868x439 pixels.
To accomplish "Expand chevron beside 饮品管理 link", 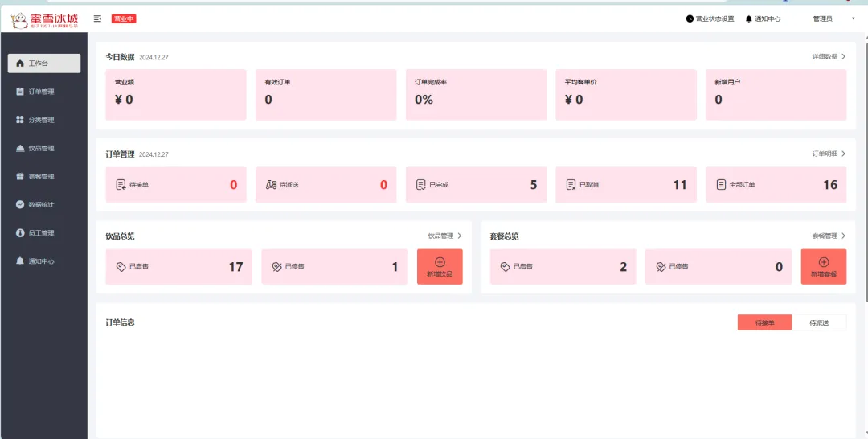I will (x=460, y=236).
